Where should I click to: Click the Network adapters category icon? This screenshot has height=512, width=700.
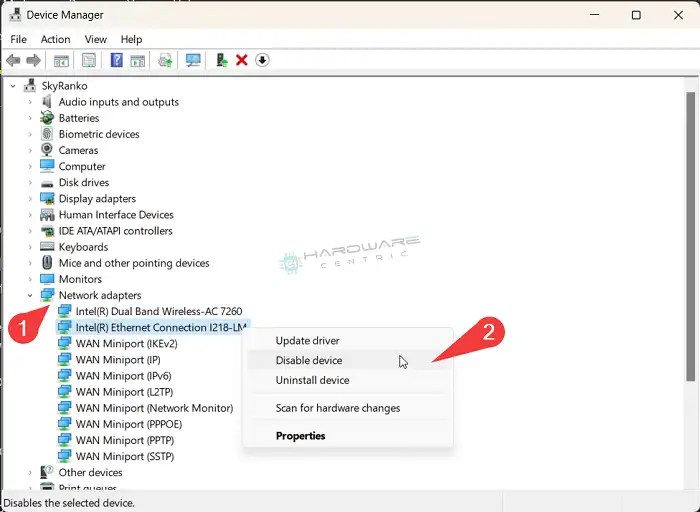coord(47,295)
